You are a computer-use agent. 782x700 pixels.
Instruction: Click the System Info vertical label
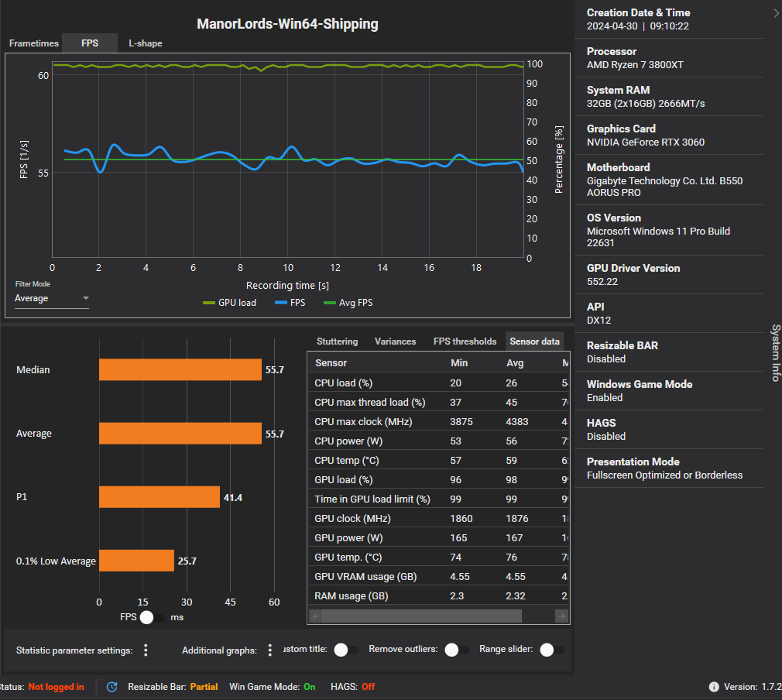(776, 353)
